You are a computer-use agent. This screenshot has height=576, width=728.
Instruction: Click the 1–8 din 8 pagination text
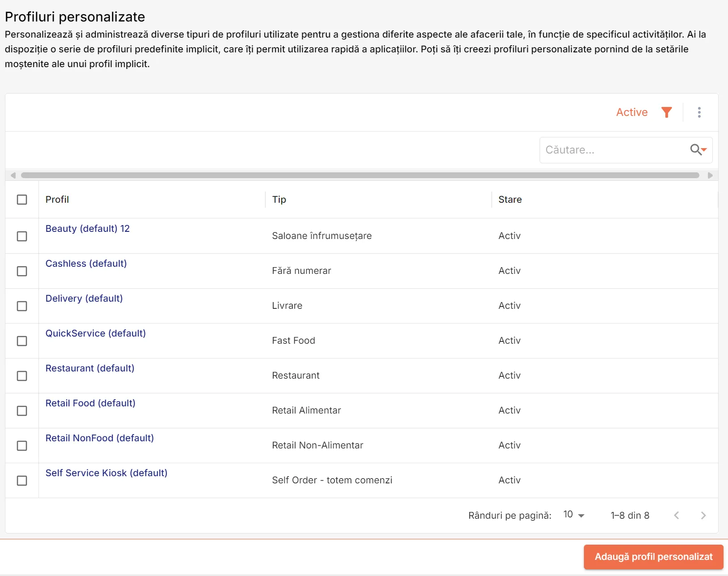tap(630, 515)
